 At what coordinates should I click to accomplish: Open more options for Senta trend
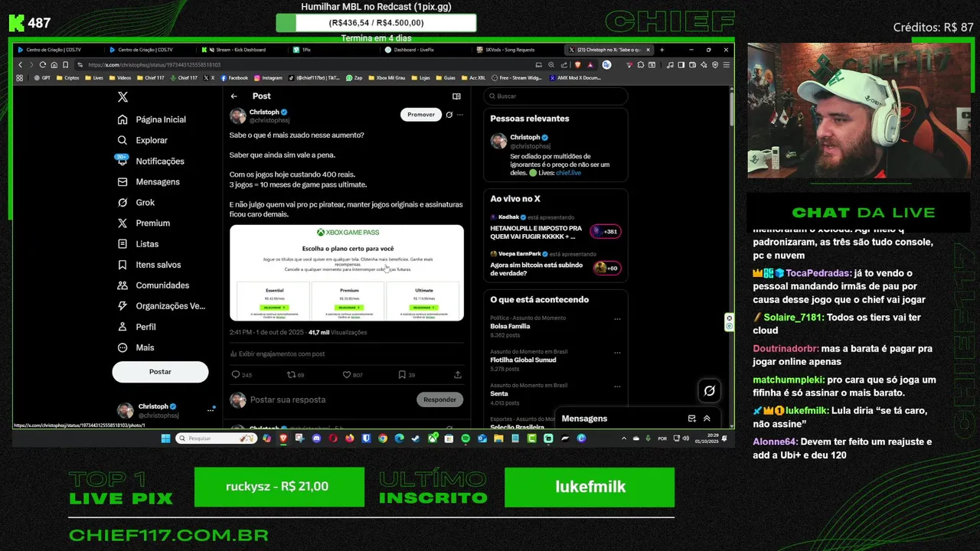617,386
